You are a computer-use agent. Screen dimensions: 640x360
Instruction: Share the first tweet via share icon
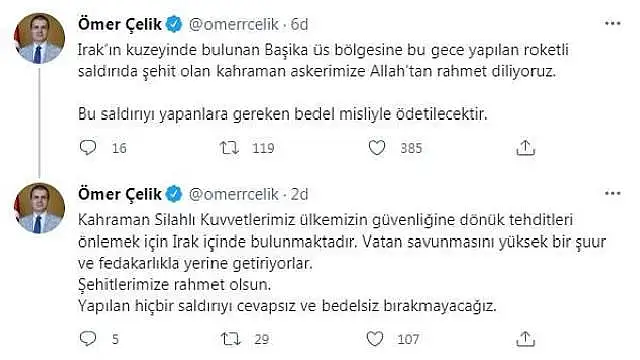(525, 147)
